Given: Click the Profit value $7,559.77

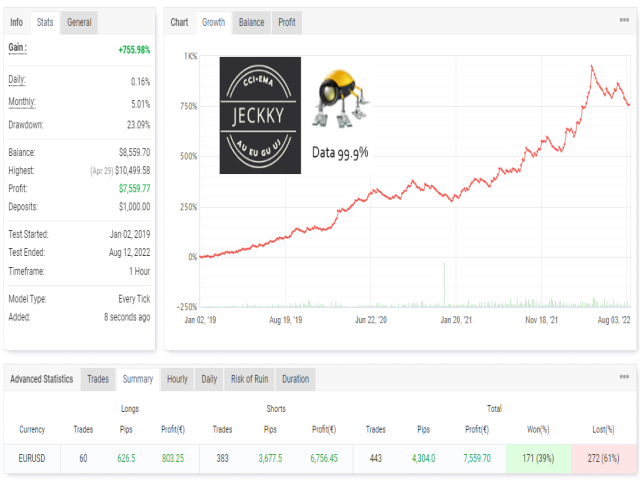Looking at the screenshot, I should point(134,189).
